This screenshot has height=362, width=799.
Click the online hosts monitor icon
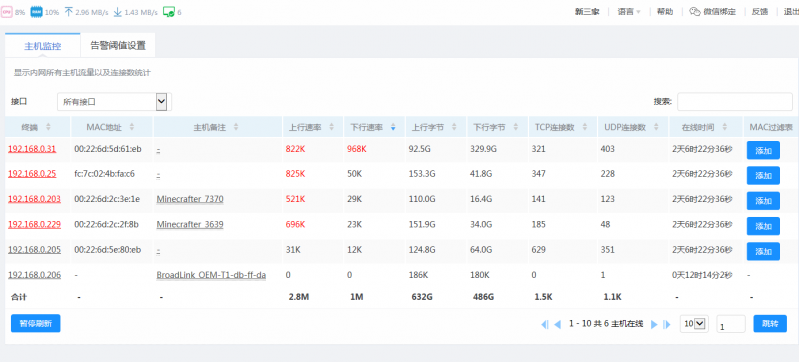169,12
